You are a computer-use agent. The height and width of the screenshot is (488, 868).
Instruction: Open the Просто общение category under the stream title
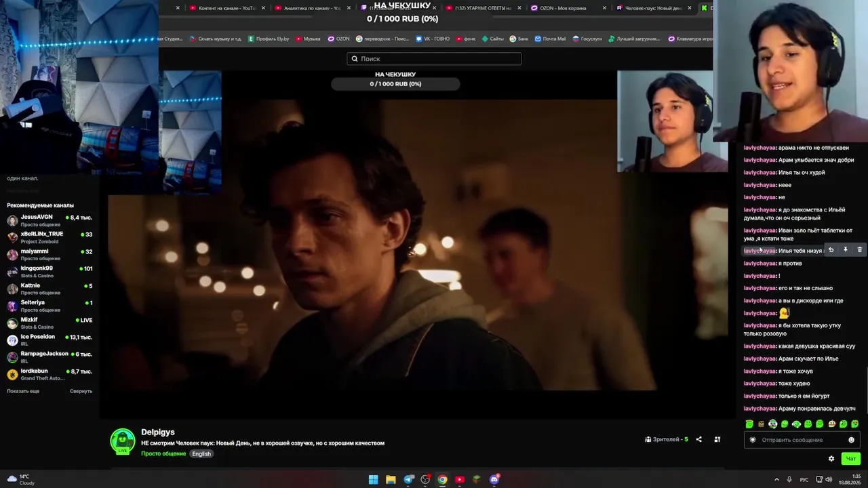pos(163,453)
